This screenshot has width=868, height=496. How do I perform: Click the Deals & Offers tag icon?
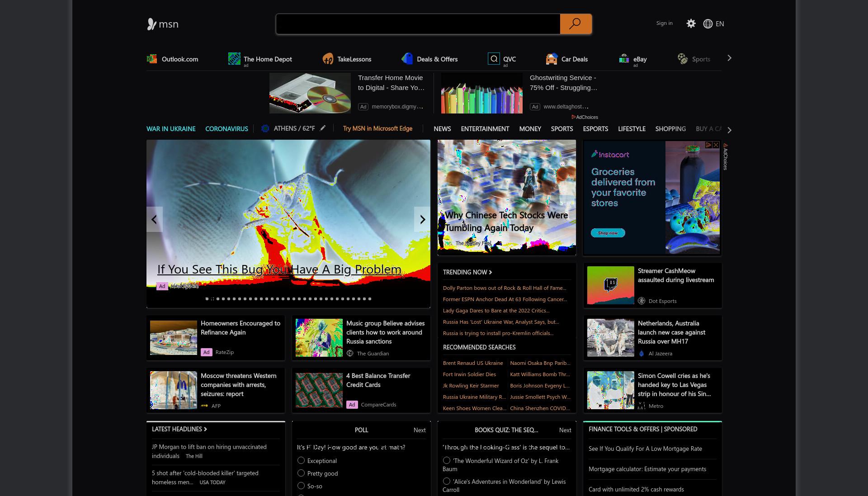click(x=407, y=59)
